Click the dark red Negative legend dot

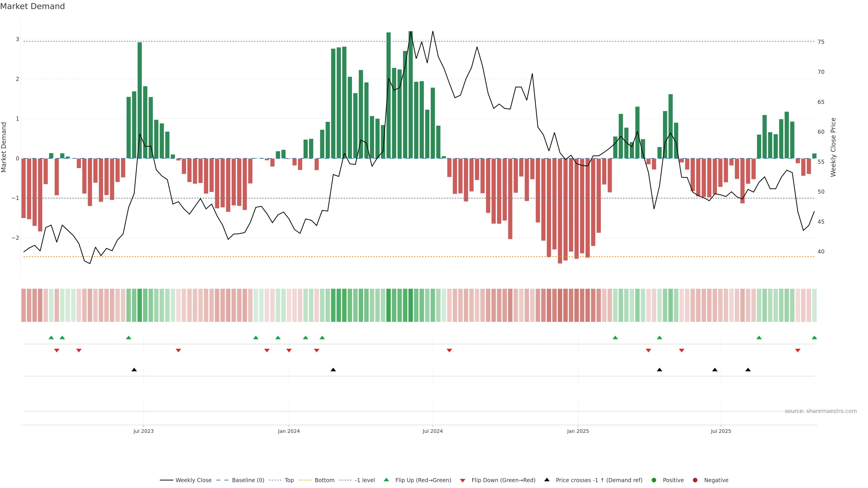click(695, 480)
